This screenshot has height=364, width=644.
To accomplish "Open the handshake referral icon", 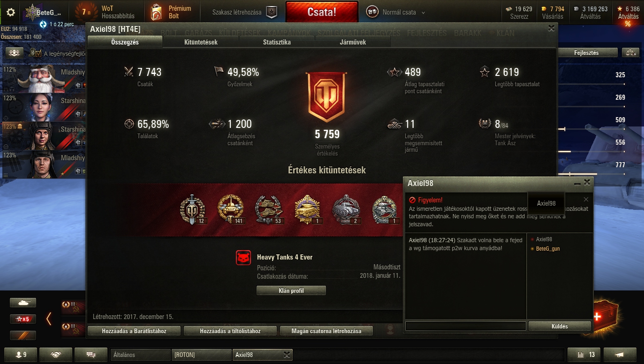I will (55, 355).
